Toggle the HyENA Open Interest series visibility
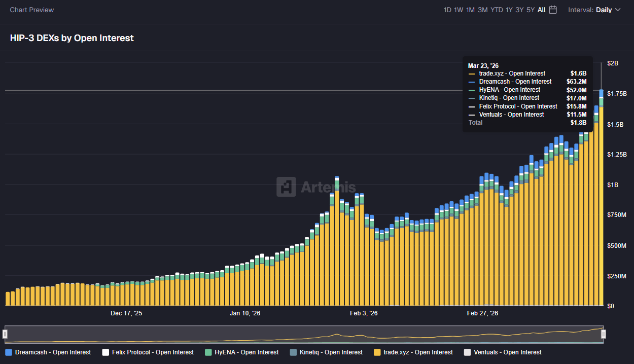 [x=241, y=352]
